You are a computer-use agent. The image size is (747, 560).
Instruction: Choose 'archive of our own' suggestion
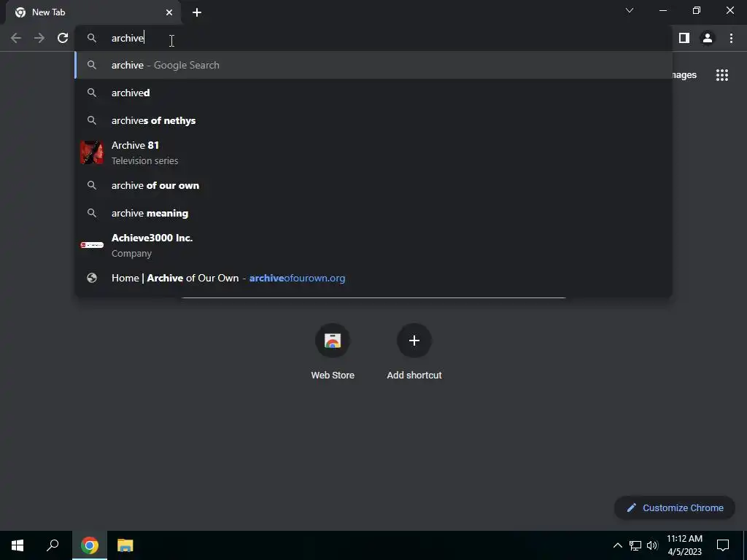374,185
